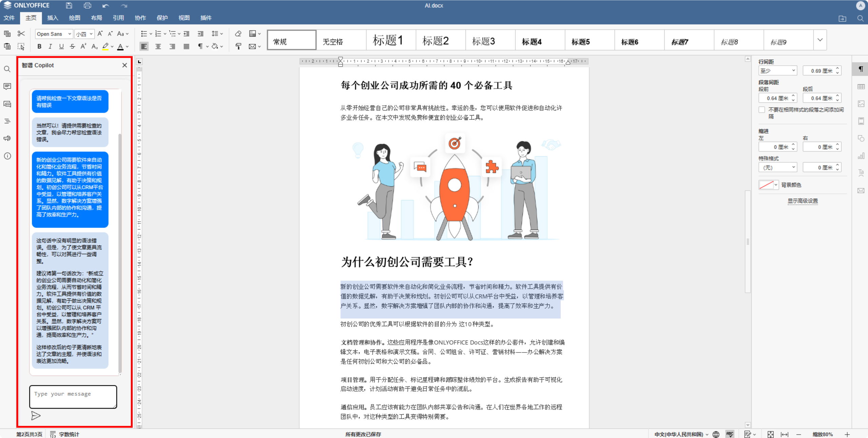
Task: Close the 智谱 Copilot panel
Action: [125, 65]
